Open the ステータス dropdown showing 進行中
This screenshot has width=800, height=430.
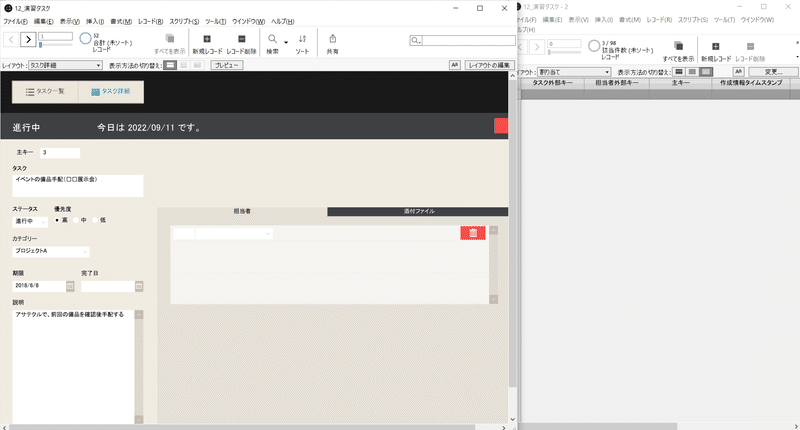tap(30, 221)
